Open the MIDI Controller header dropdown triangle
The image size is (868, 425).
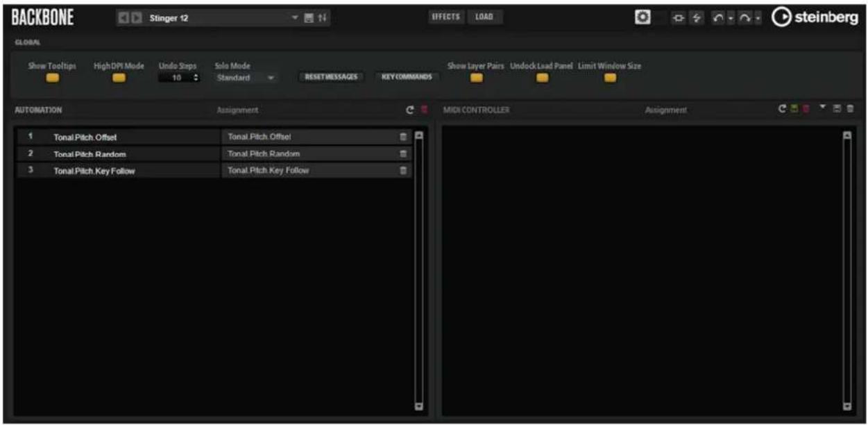click(x=824, y=108)
